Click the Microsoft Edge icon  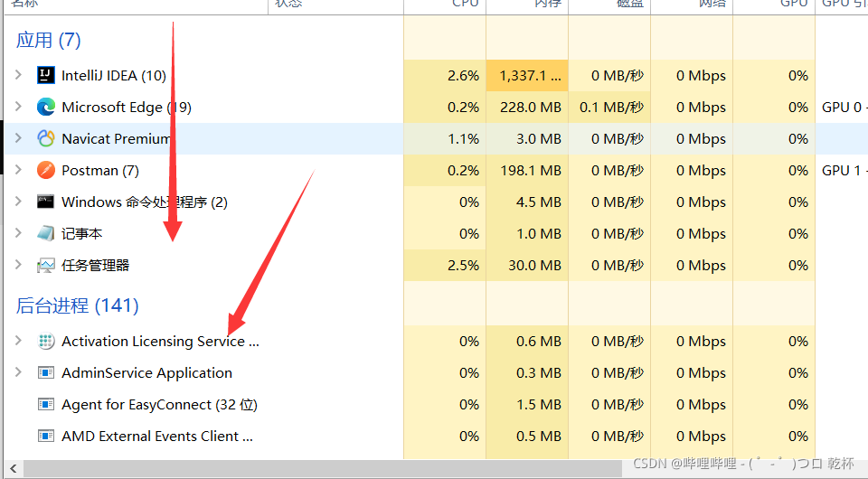(x=45, y=107)
